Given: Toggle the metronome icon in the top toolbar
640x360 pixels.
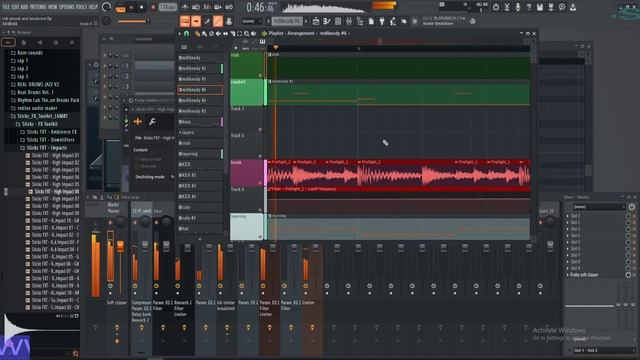Looking at the screenshot, I should [185, 7].
